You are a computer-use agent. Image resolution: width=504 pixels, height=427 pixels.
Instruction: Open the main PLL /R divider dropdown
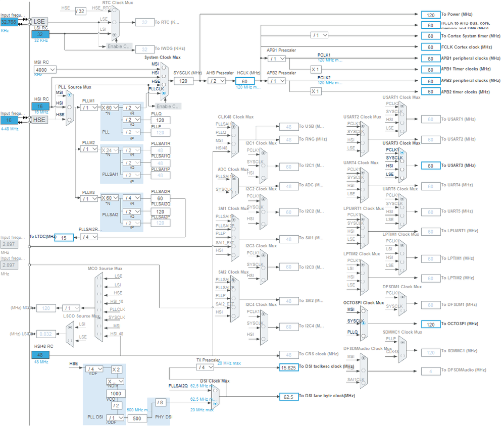[132, 108]
